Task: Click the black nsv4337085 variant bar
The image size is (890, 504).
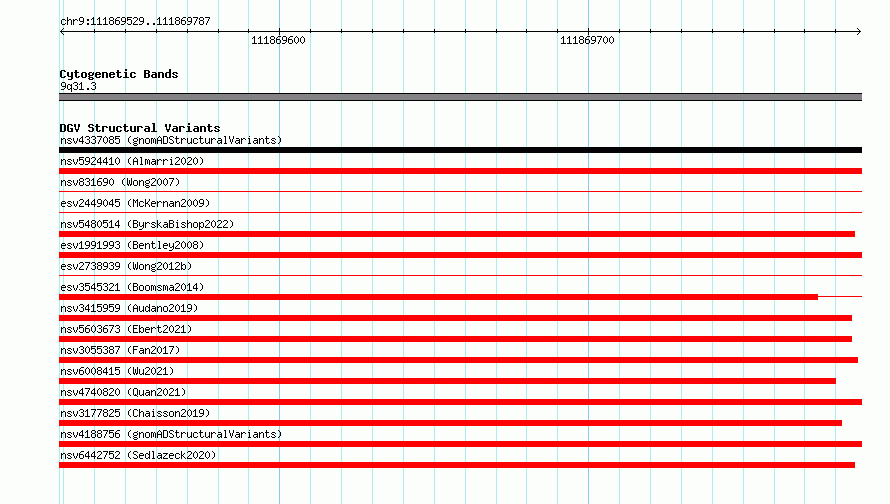Action: 460,150
